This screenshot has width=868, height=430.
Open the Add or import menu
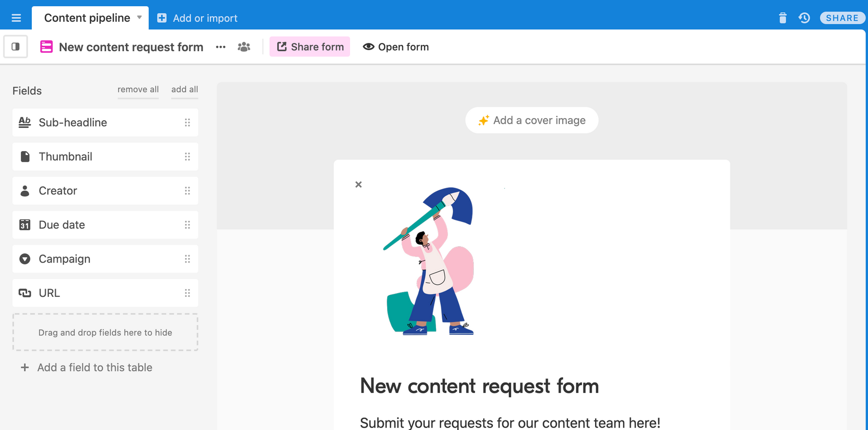tap(198, 18)
